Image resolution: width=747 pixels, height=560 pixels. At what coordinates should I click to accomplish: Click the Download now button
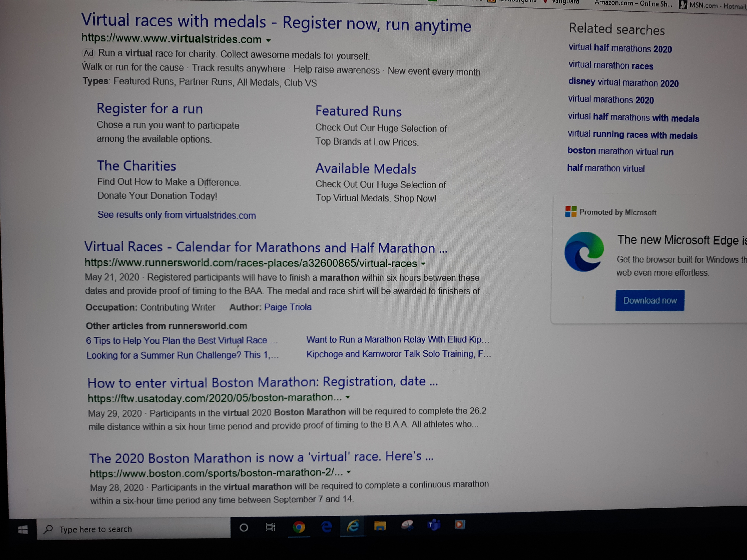(x=650, y=300)
